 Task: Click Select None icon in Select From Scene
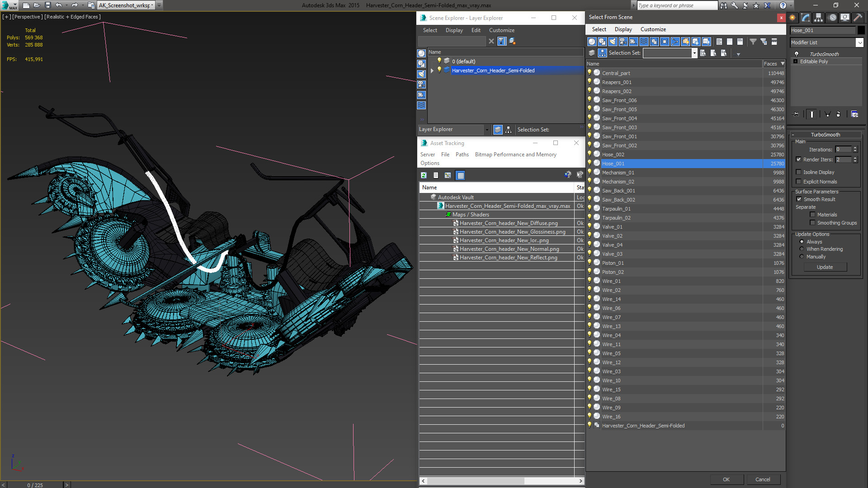(x=730, y=42)
